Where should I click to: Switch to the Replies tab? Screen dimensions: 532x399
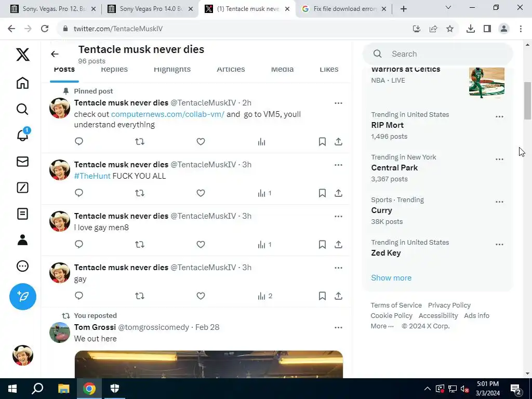pos(114,70)
